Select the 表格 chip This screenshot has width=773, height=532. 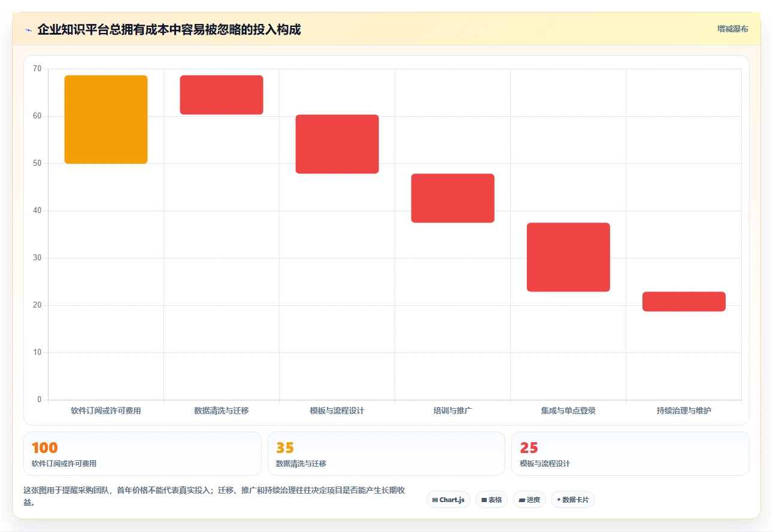point(492,500)
